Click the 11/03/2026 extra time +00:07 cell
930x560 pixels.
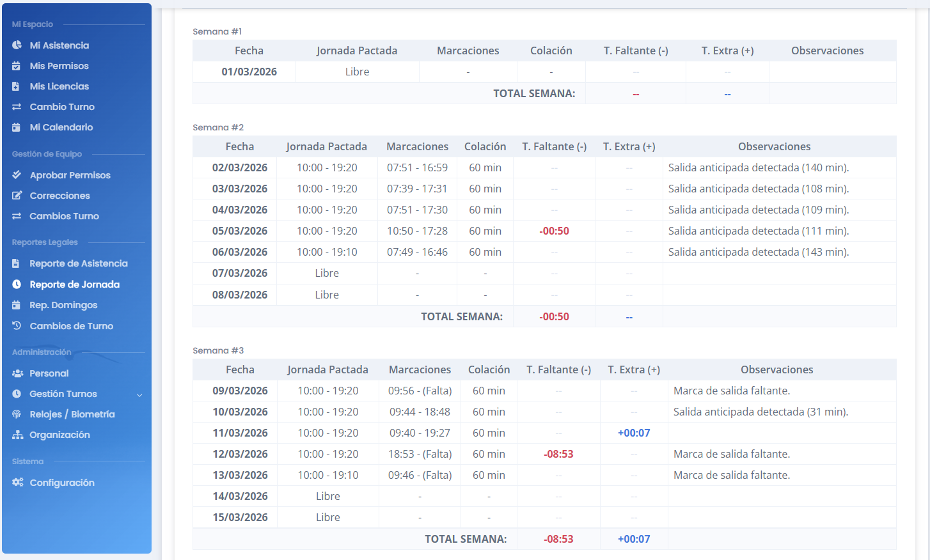tap(633, 433)
